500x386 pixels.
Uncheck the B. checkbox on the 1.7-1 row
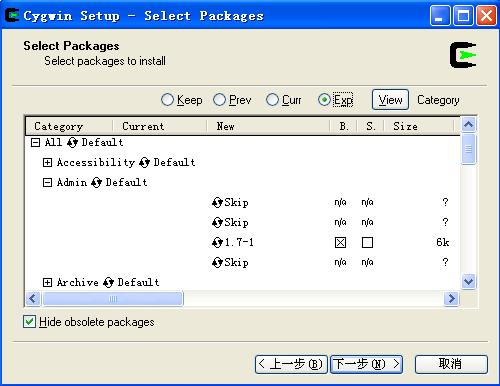pyautogui.click(x=340, y=242)
